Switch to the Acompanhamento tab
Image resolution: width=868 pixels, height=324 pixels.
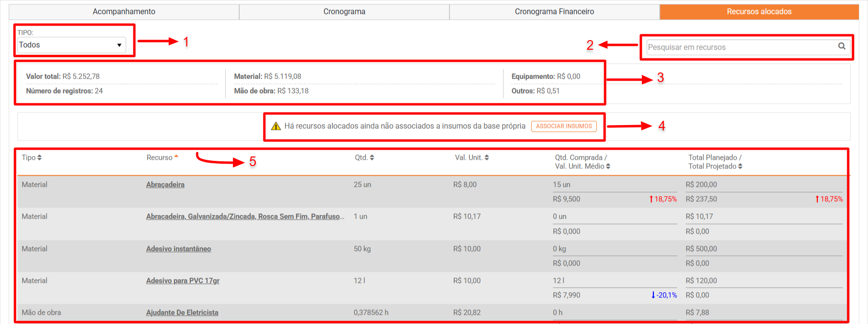[x=124, y=12]
